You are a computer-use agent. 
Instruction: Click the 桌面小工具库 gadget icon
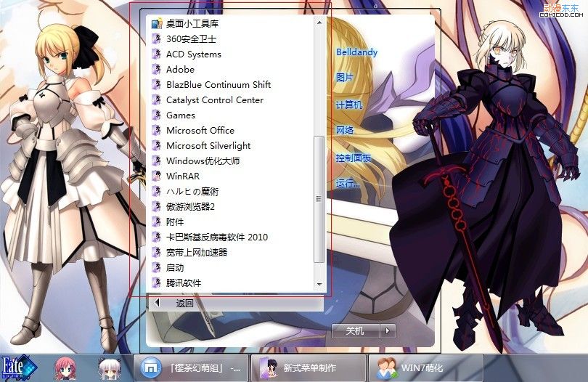click(157, 24)
